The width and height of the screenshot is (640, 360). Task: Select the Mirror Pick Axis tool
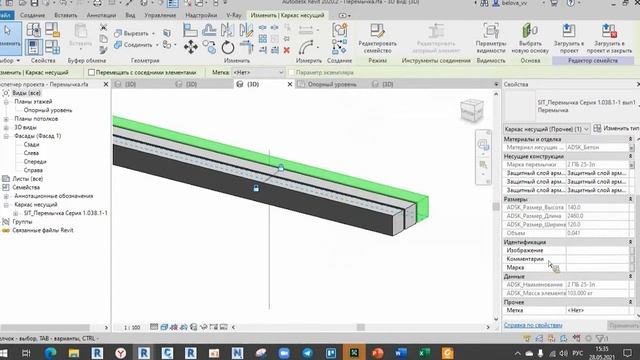227,30
